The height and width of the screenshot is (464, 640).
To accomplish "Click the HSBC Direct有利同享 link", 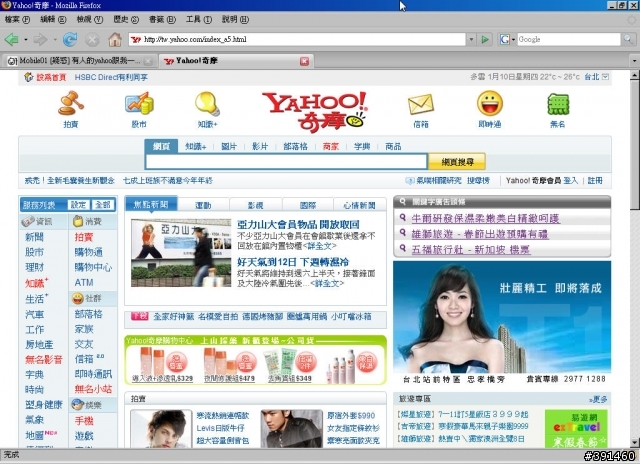I will pyautogui.click(x=111, y=77).
